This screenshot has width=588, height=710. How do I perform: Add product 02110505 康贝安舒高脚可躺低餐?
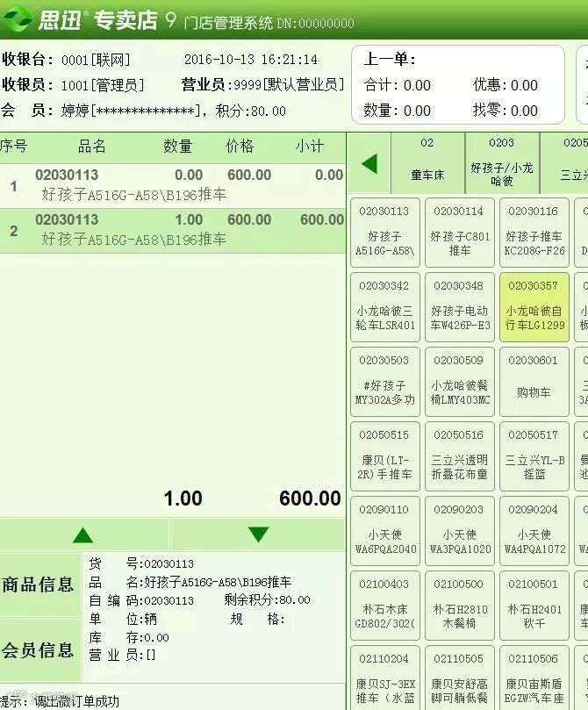click(460, 678)
